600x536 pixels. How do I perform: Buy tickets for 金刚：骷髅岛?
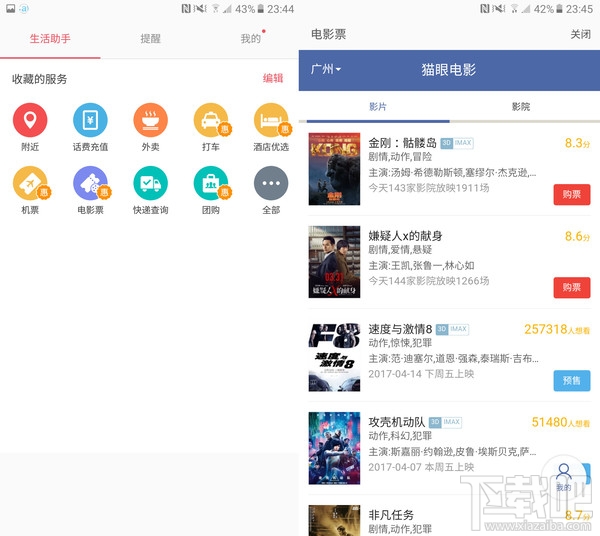coord(572,194)
